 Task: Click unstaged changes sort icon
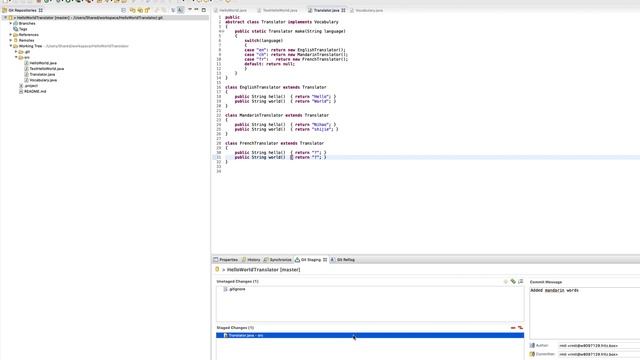[520, 282]
